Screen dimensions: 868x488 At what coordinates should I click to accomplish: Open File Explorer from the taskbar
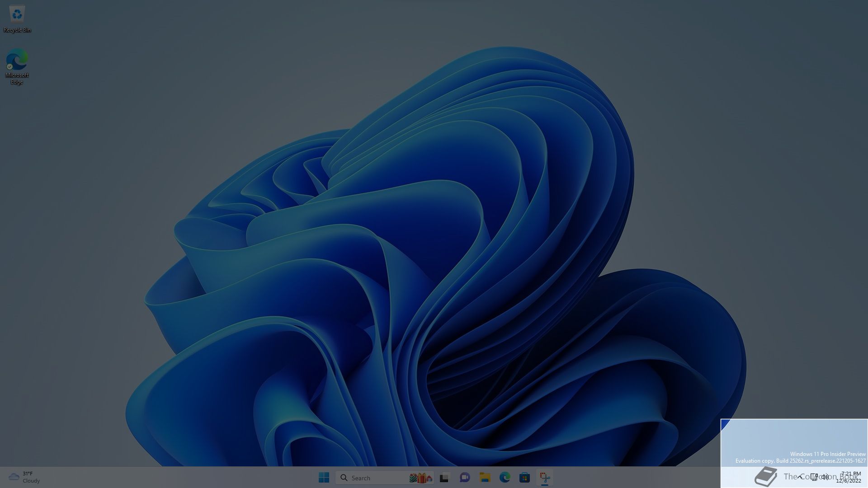pyautogui.click(x=485, y=478)
